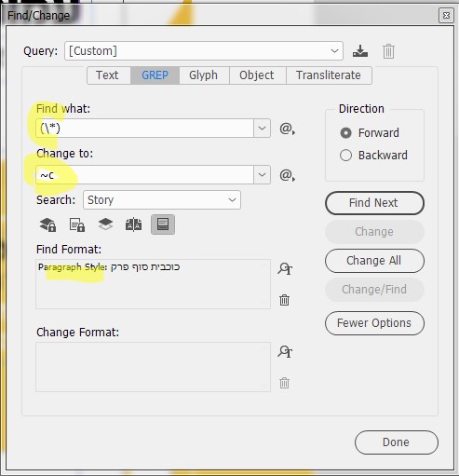Select the Forward direction radio button

coord(345,133)
